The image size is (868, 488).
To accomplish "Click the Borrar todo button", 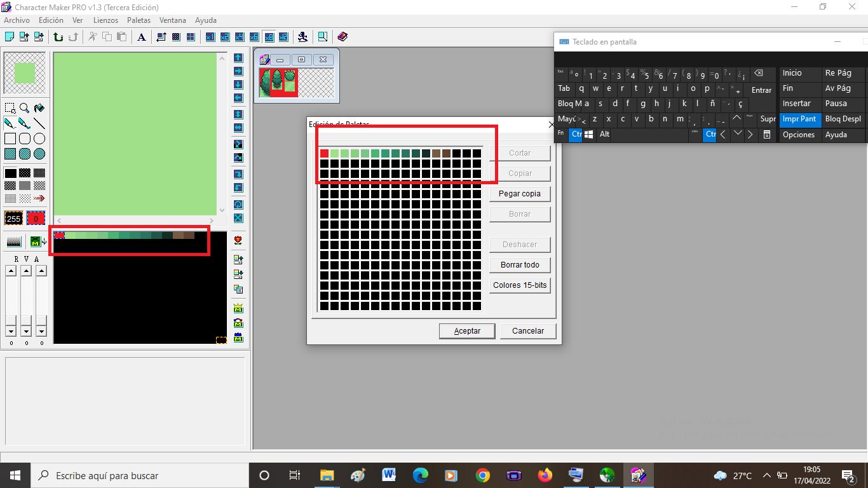I will click(x=520, y=265).
